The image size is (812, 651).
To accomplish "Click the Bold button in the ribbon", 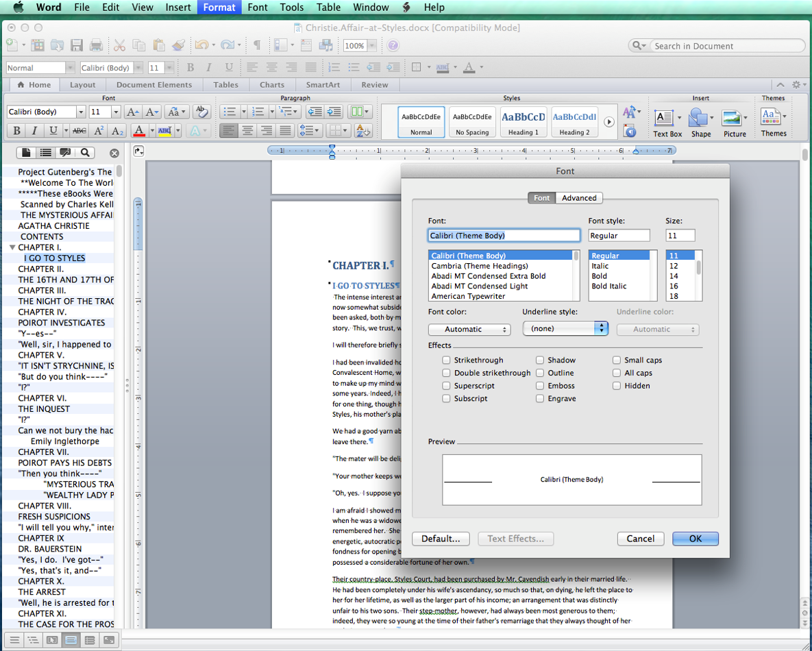I will coord(16,131).
